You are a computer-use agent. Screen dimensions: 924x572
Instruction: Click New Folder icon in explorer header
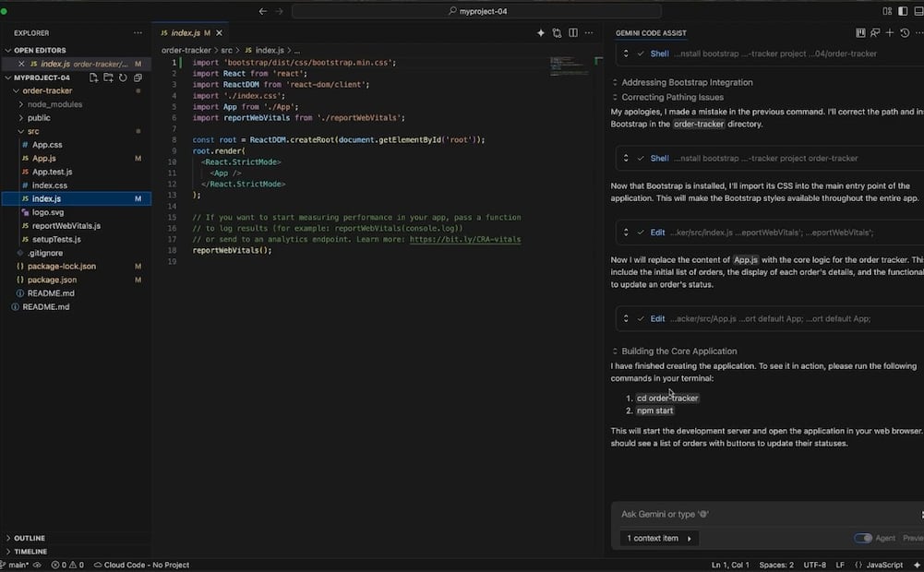[x=108, y=77]
